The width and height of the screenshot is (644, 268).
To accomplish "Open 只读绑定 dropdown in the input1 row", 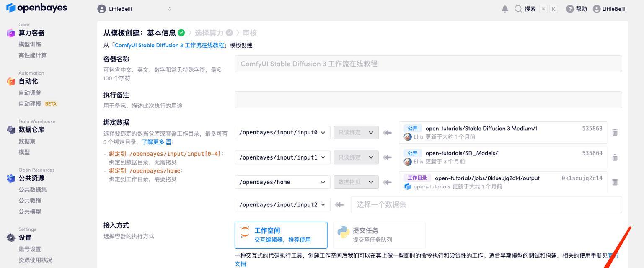I will click(356, 157).
